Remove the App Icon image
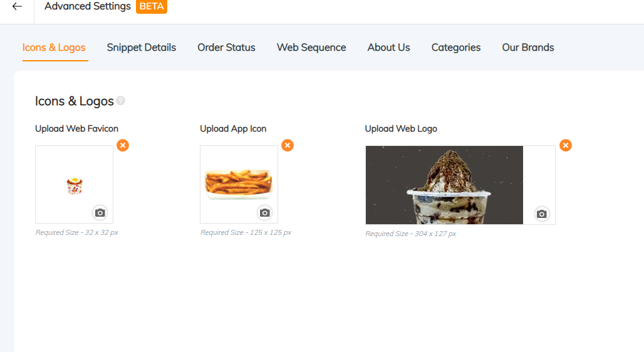This screenshot has height=352, width=644. [x=288, y=145]
